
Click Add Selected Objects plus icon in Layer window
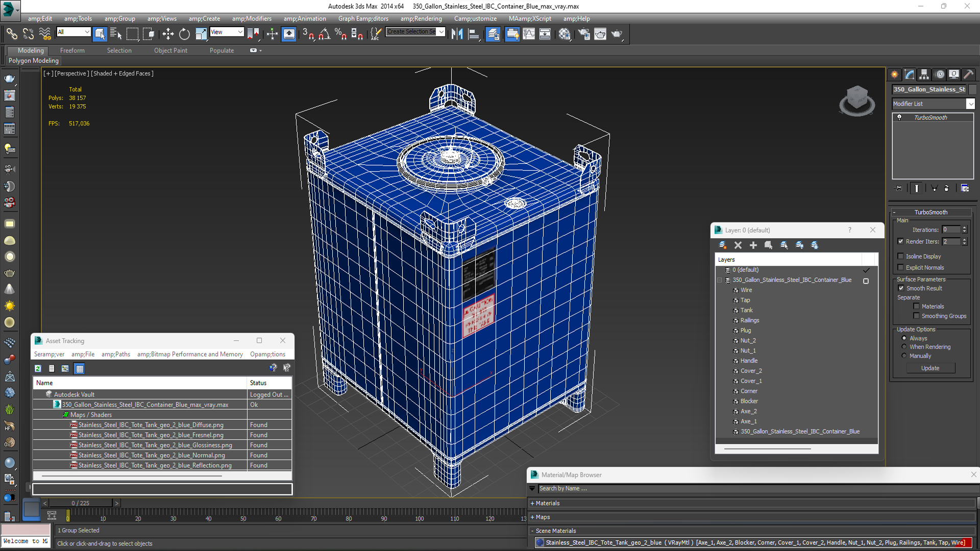[x=753, y=245]
